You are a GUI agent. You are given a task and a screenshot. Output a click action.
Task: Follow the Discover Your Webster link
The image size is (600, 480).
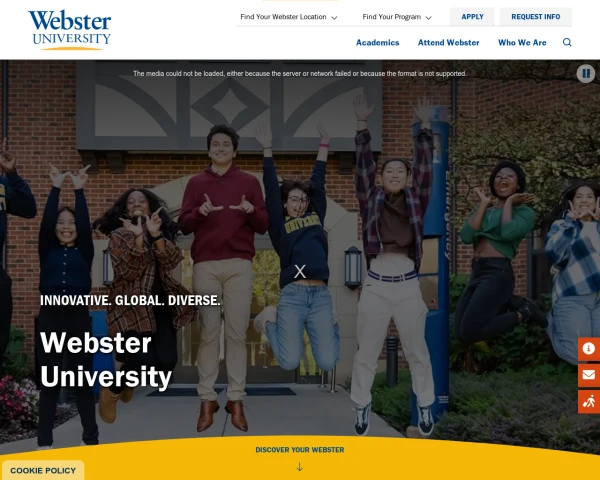coord(300,450)
